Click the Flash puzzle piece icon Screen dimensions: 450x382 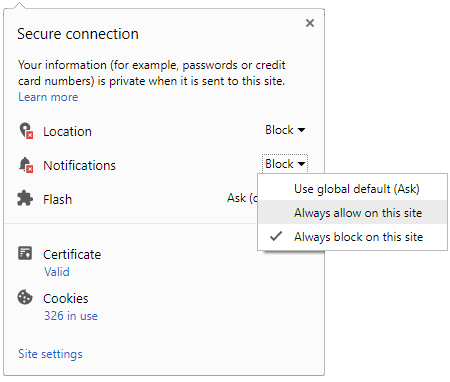tap(25, 198)
